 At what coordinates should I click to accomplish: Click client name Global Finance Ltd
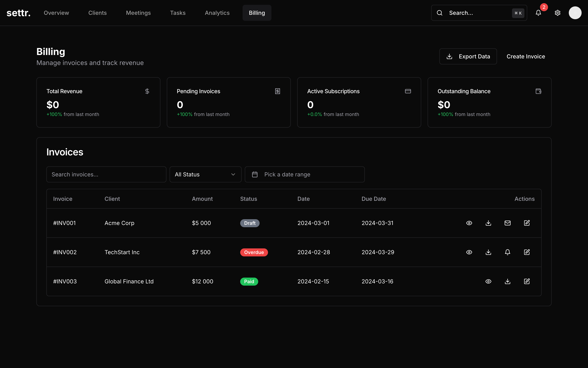tap(129, 281)
